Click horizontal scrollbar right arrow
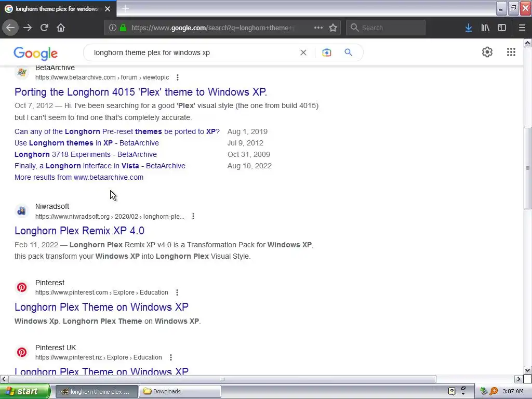 519,379
